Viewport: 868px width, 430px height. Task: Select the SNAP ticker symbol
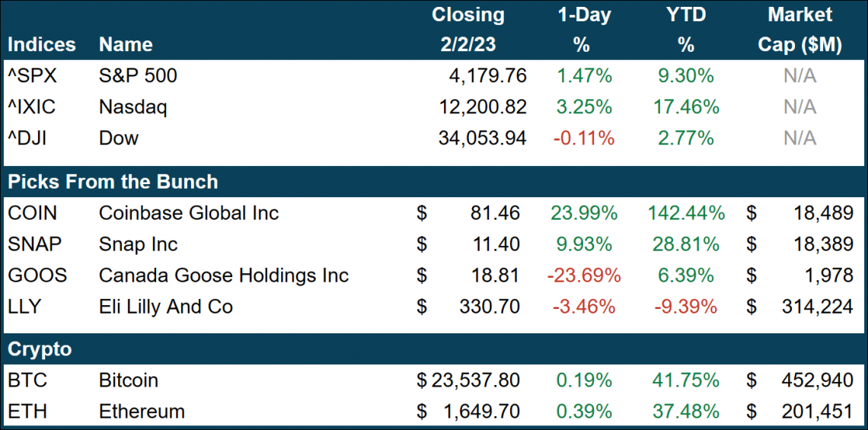34,244
